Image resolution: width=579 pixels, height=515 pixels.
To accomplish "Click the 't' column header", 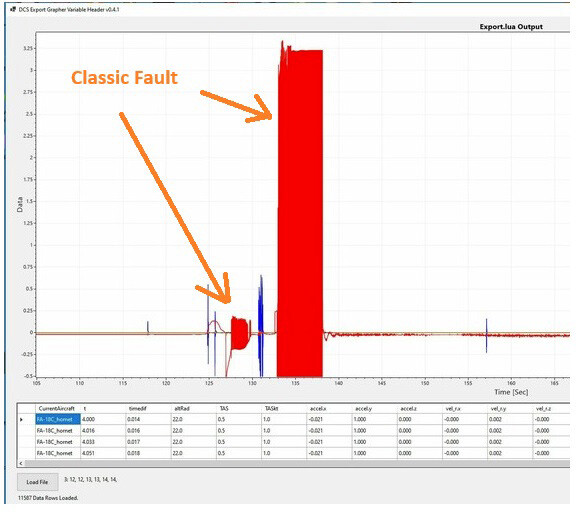I will 103,408.
